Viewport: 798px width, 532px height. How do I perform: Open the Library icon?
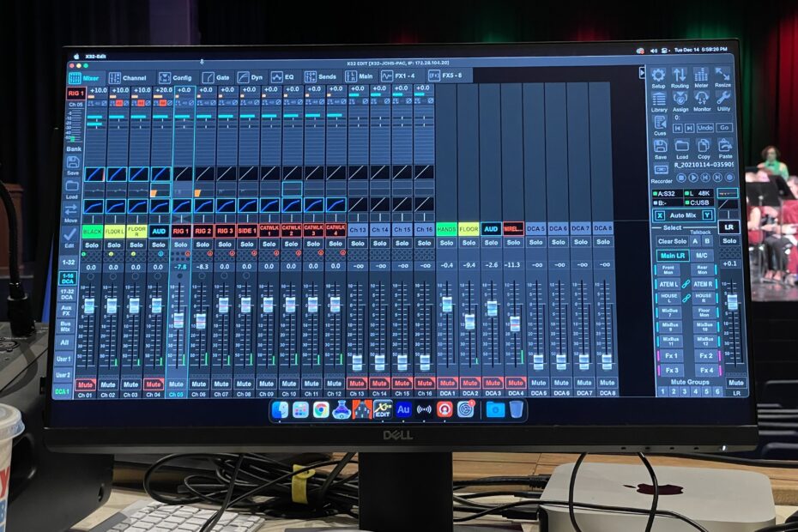(658, 100)
